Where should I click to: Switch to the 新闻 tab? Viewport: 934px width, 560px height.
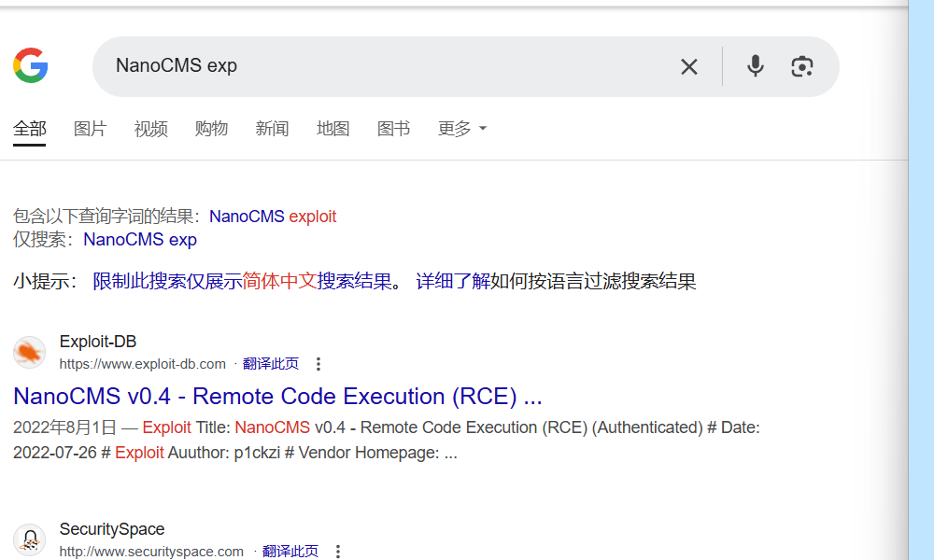tap(272, 129)
